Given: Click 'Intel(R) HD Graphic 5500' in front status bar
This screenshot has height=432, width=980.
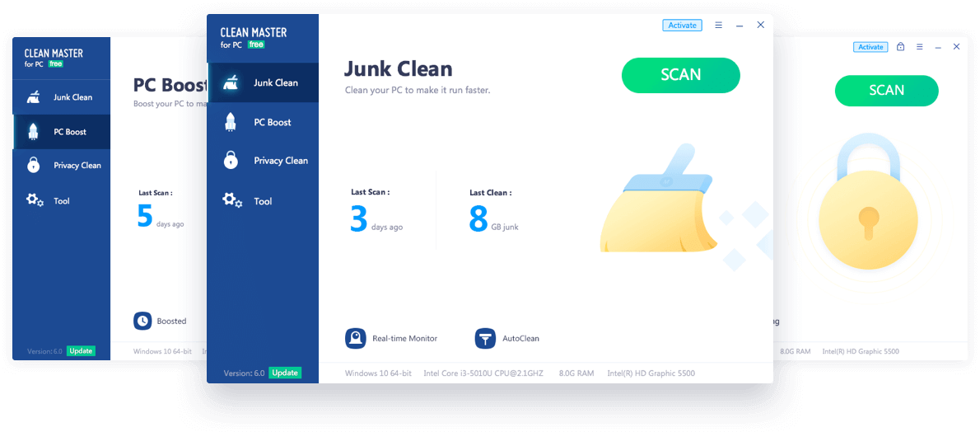Looking at the screenshot, I should [651, 373].
